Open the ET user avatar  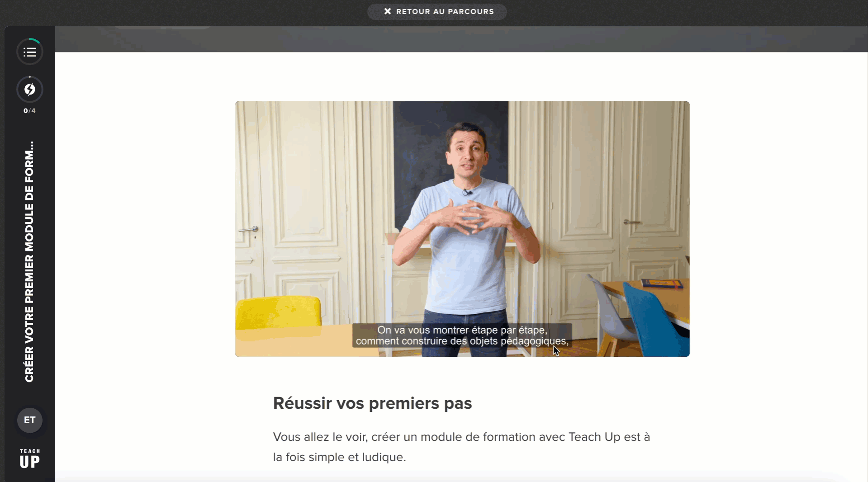(30, 420)
